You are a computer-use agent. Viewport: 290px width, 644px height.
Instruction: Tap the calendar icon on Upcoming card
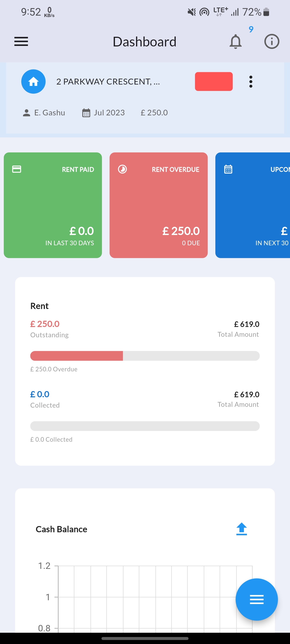point(228,169)
